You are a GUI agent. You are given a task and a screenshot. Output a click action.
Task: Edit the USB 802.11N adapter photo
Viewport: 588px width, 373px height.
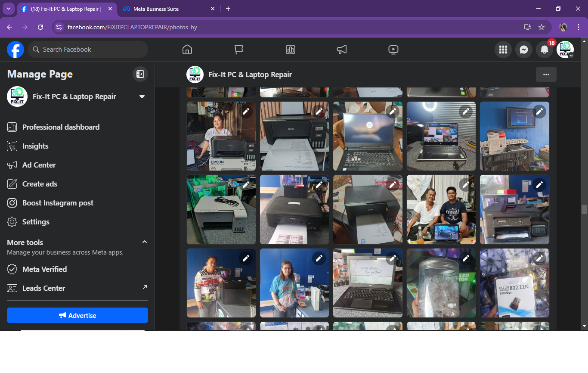pyautogui.click(x=539, y=258)
